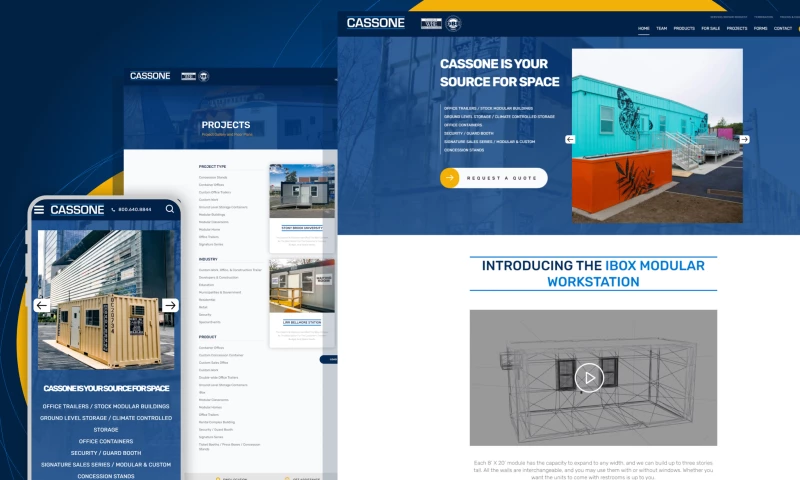Click the CASSONE logo in the mobile header

[77, 210]
